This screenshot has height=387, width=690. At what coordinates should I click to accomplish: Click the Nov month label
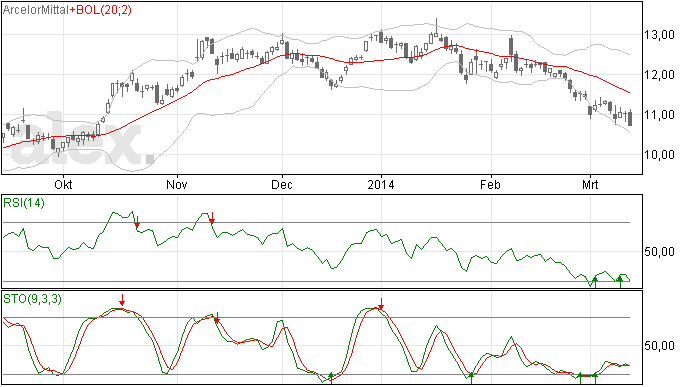coord(177,185)
